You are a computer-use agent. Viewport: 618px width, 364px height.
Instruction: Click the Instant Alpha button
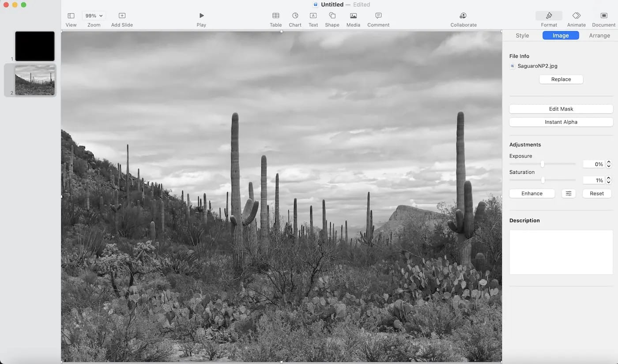561,122
